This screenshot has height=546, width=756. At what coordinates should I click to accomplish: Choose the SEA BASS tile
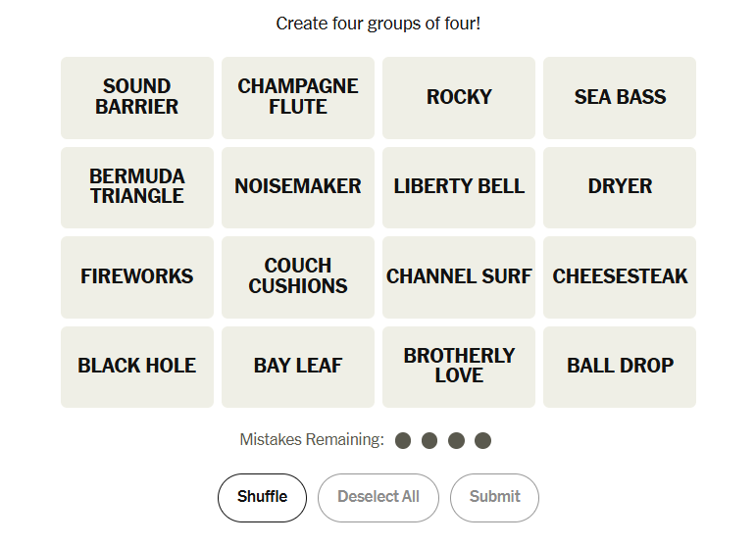[620, 97]
